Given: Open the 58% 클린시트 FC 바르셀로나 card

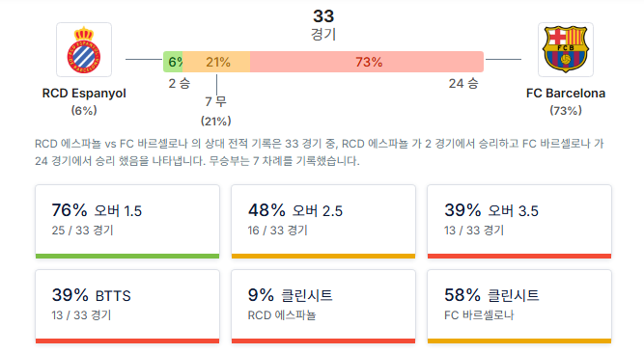Looking at the screenshot, I should click(x=519, y=307).
